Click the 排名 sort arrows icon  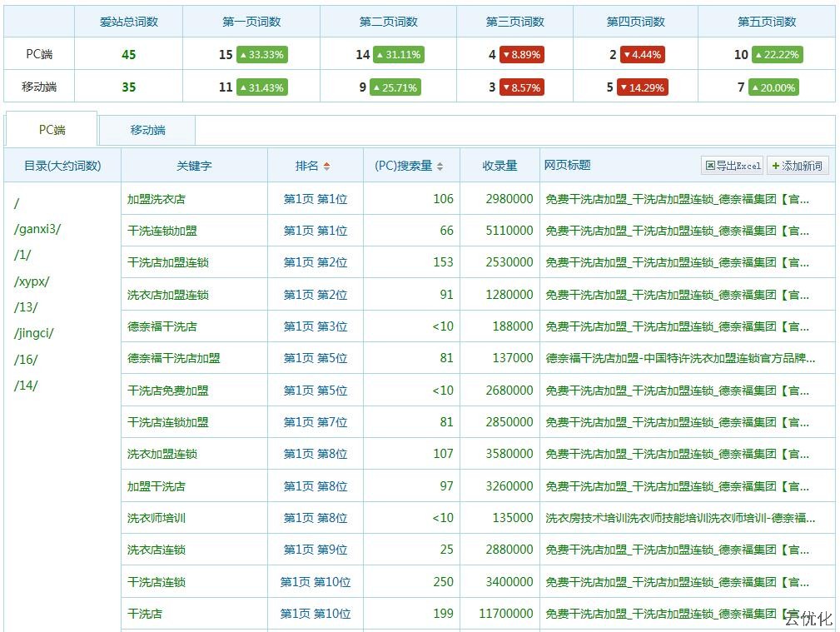coord(326,166)
